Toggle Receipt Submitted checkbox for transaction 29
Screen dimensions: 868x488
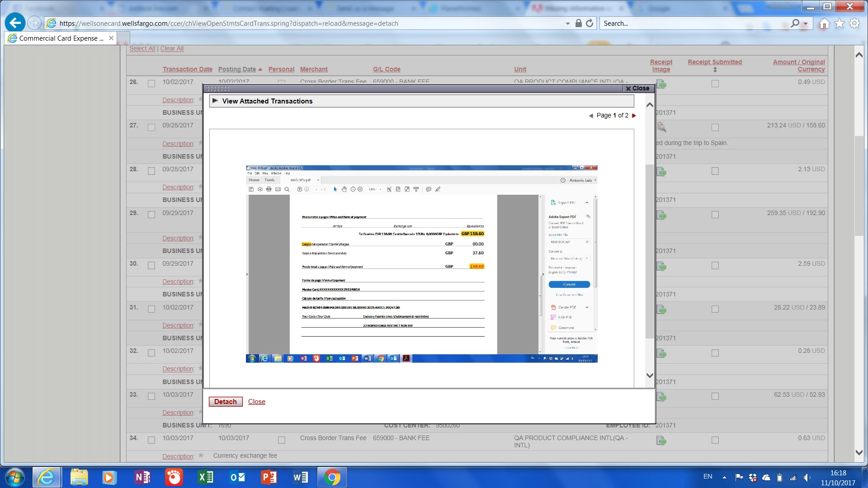tap(715, 215)
